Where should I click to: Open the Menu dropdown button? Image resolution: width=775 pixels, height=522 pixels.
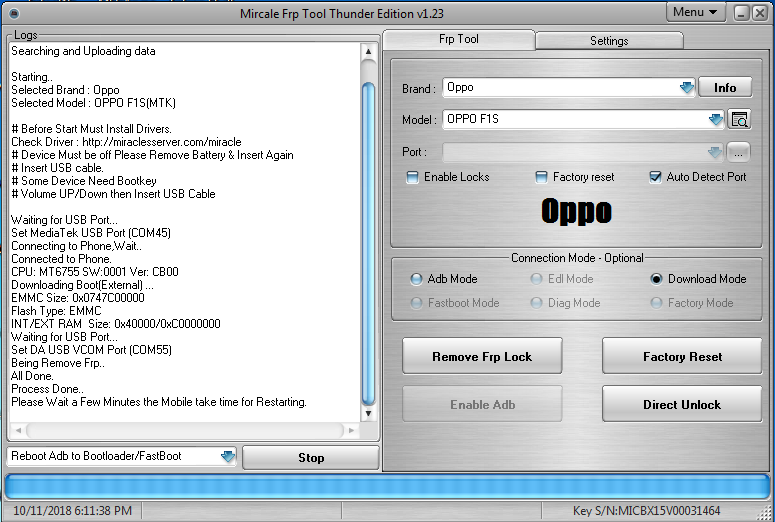click(695, 12)
